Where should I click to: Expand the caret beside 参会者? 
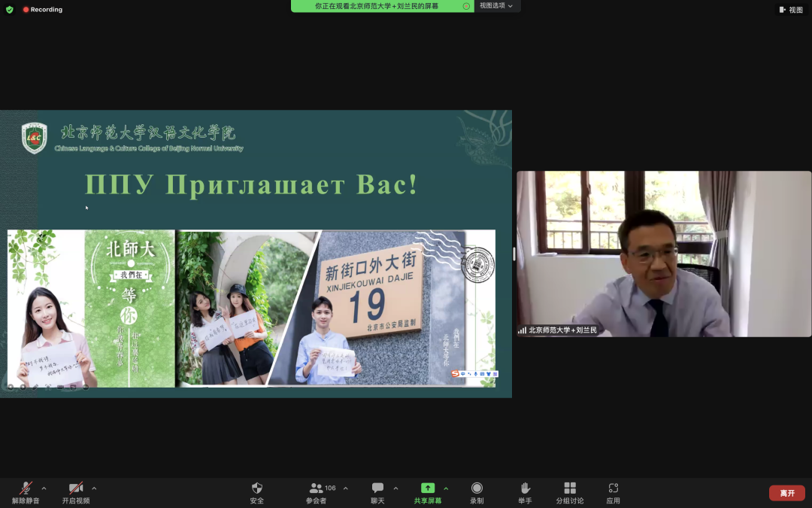345,488
